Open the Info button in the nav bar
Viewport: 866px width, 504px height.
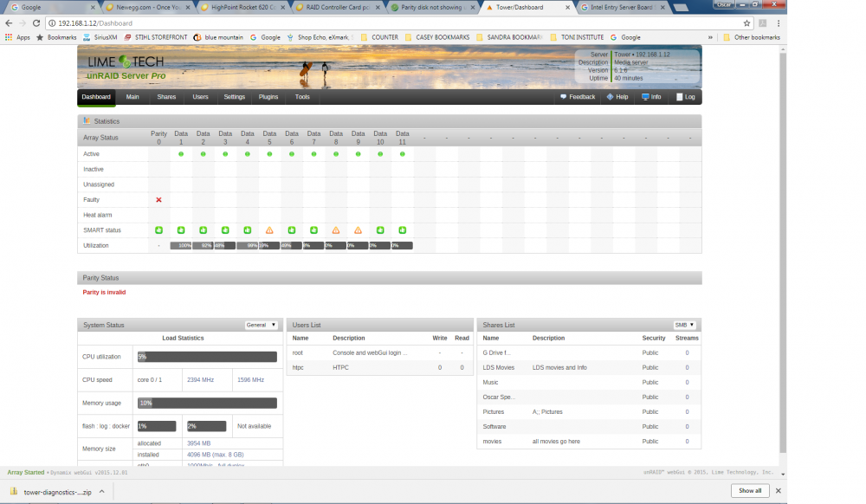pyautogui.click(x=651, y=97)
